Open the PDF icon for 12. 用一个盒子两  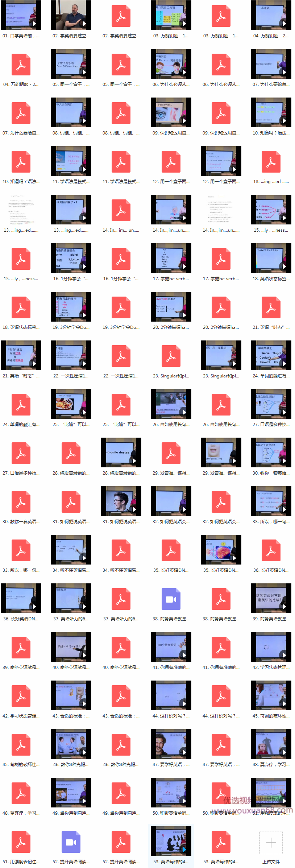[171, 162]
